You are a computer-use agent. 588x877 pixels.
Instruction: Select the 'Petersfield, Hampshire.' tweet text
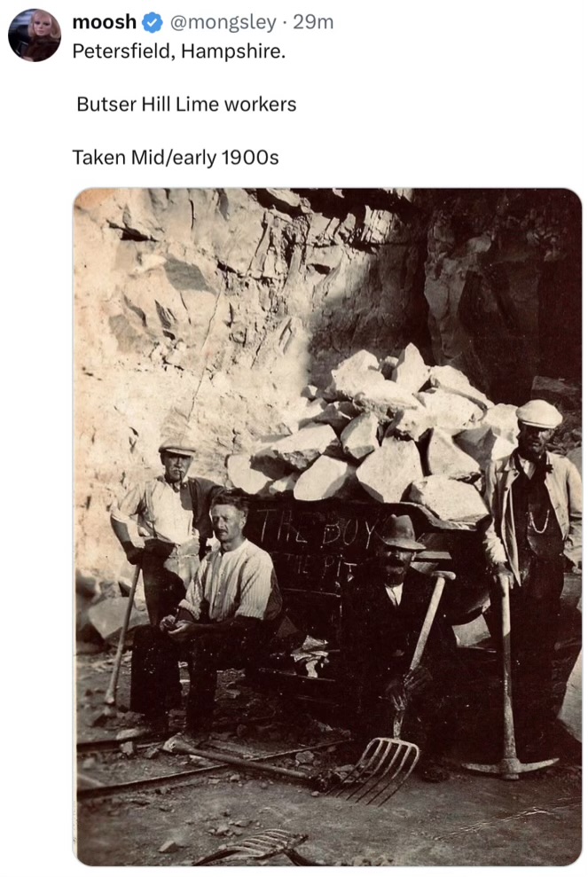click(179, 51)
